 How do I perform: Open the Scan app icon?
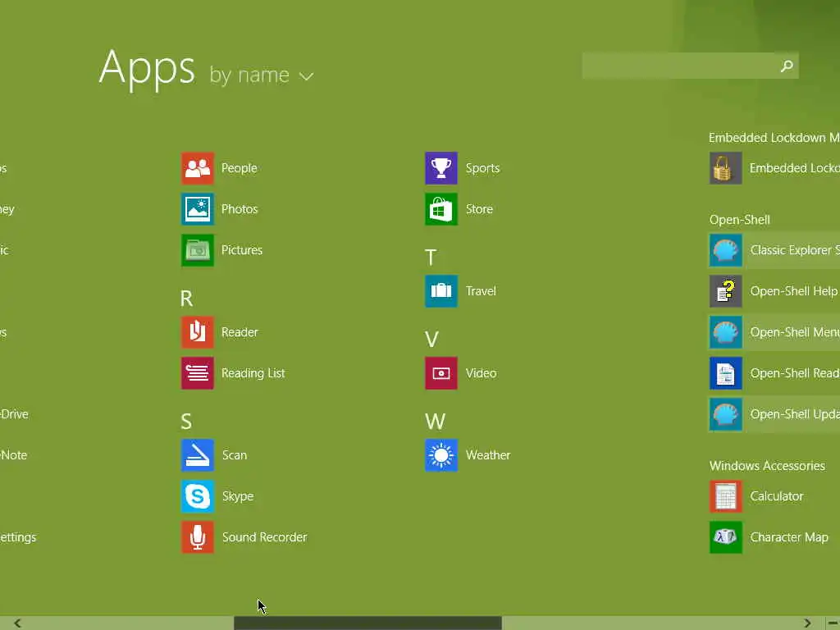pos(197,455)
